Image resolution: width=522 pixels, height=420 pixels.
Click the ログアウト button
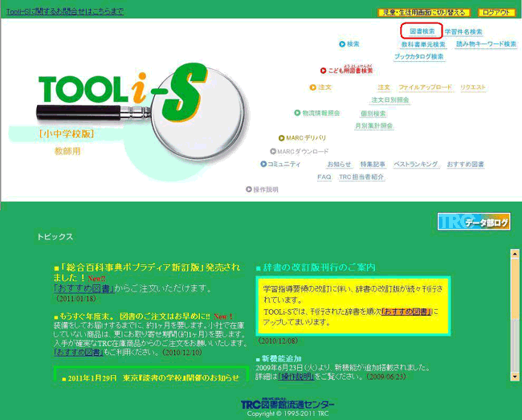496,12
